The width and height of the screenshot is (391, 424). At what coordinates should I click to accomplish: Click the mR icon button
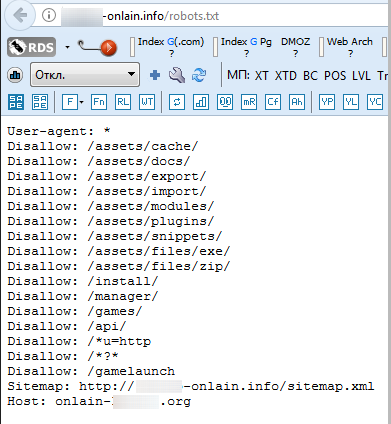click(x=249, y=102)
